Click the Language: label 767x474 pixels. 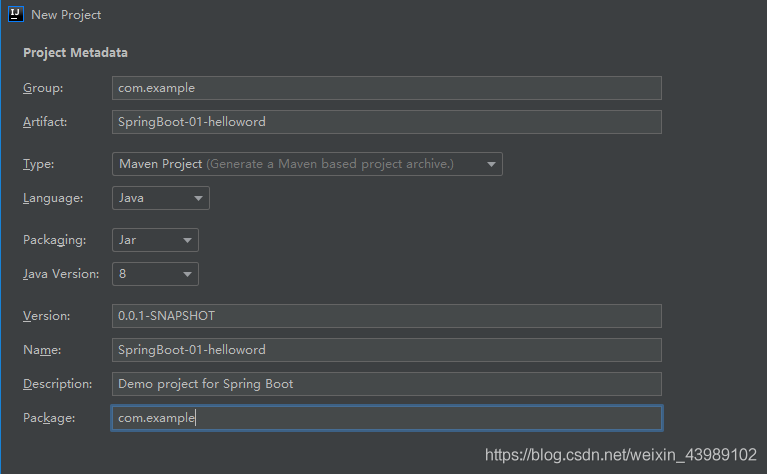pyautogui.click(x=53, y=199)
